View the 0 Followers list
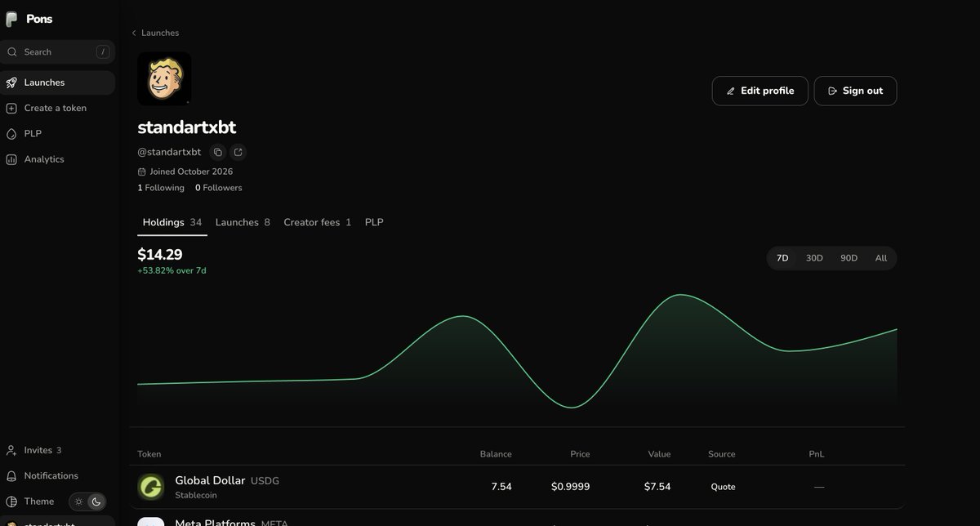The image size is (980, 526). [218, 188]
